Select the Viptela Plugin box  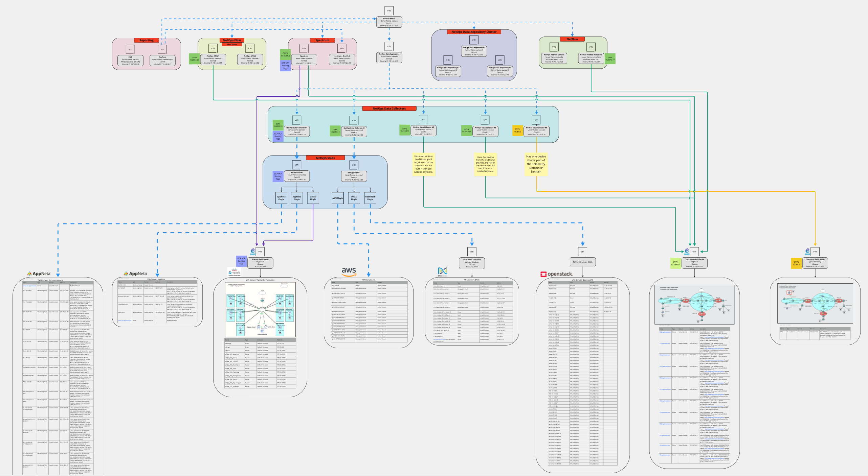point(313,198)
